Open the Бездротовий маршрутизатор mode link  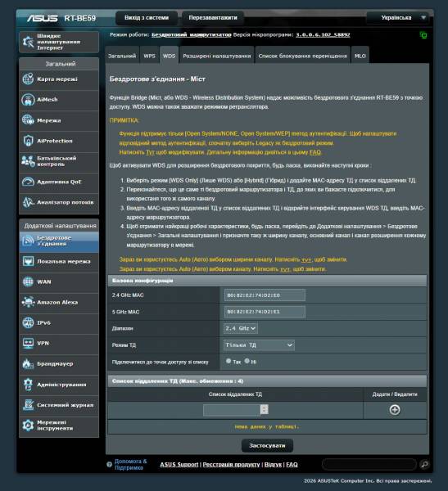[191, 34]
